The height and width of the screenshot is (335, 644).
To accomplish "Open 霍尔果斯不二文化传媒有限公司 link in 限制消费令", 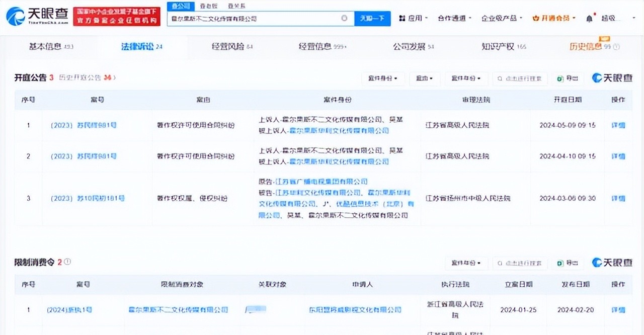I will [x=178, y=310].
